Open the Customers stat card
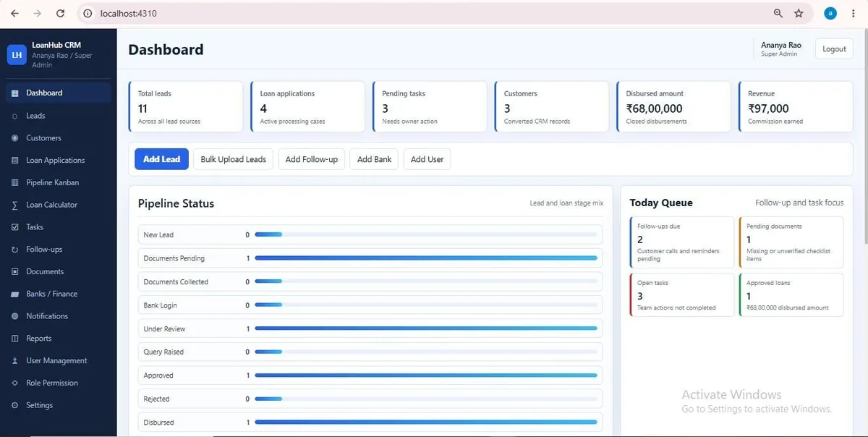This screenshot has height=437, width=868. pyautogui.click(x=552, y=106)
